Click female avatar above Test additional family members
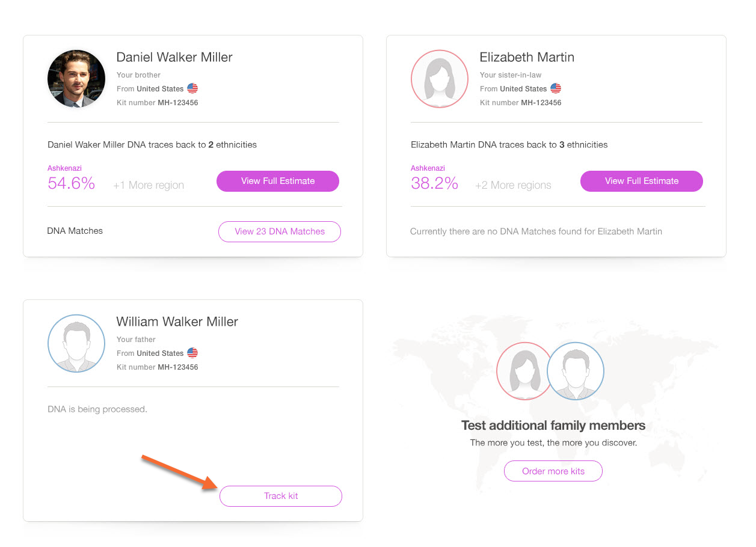This screenshot has height=547, width=756. [522, 371]
